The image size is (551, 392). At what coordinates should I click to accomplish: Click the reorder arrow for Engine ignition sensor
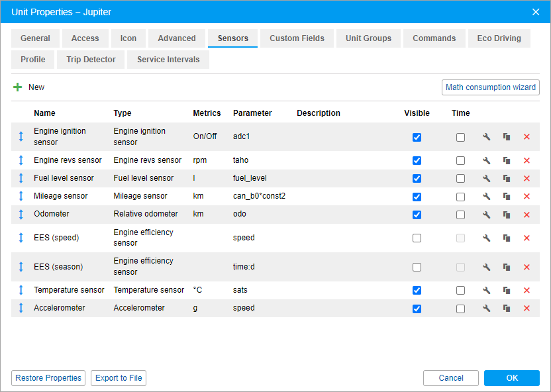tap(21, 136)
